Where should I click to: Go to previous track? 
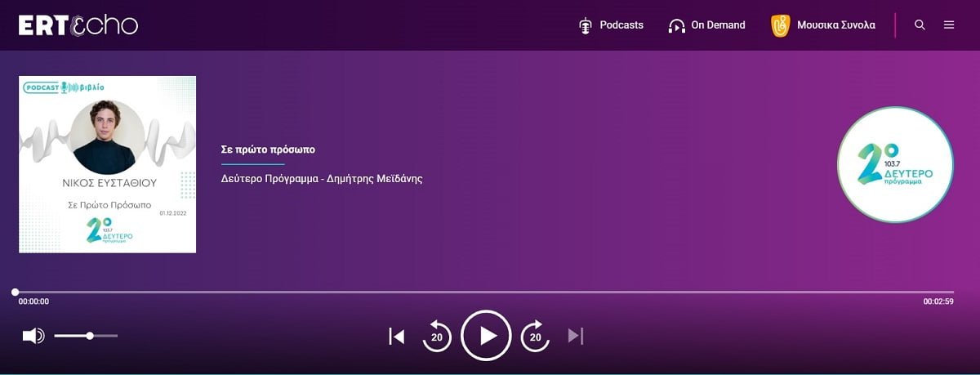(397, 336)
